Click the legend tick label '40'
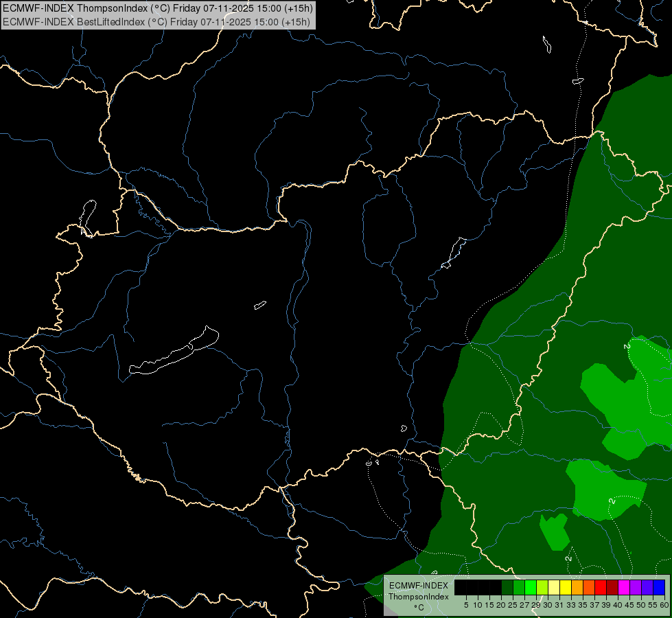The width and height of the screenshot is (672, 618). 617,605
